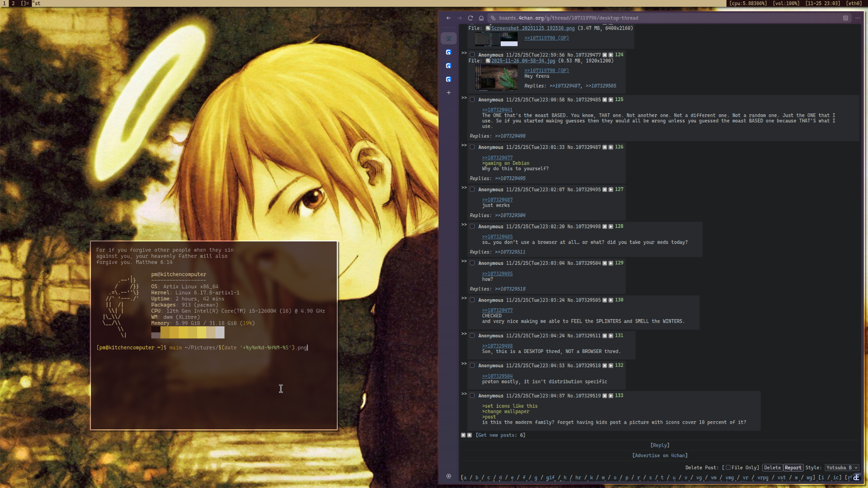Open the fern wallpaper thumbnail image
This screenshot has height=488, width=868.
(496, 78)
